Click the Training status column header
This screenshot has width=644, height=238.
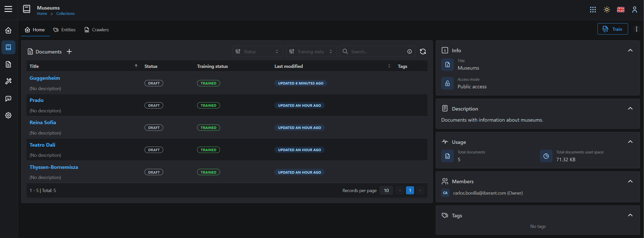coord(212,66)
